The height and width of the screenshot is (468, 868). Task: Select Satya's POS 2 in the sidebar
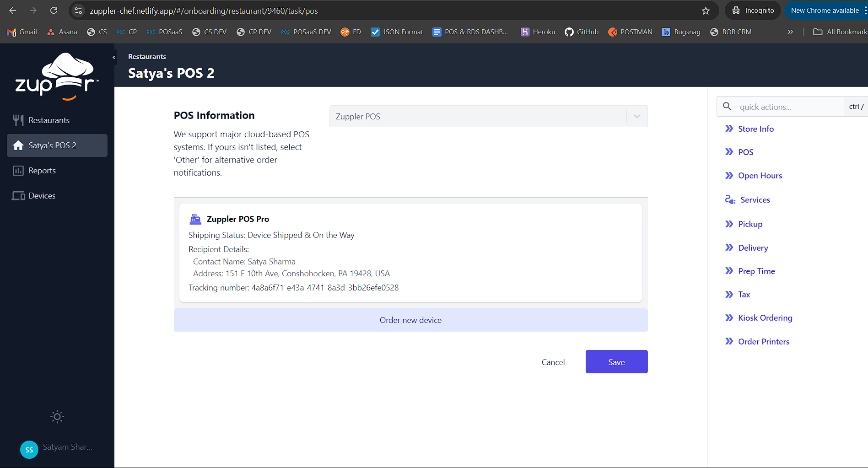tap(57, 145)
